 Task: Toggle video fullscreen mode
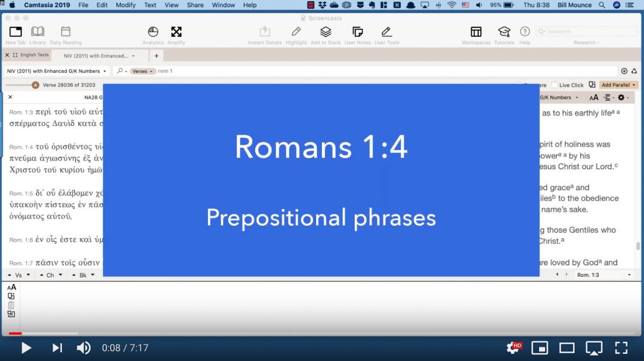(621, 348)
